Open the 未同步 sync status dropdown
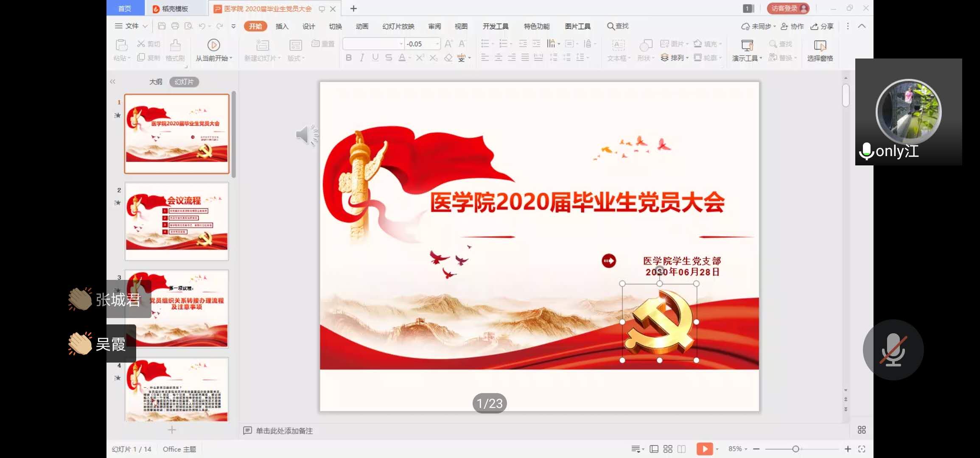980x458 pixels. tap(759, 26)
